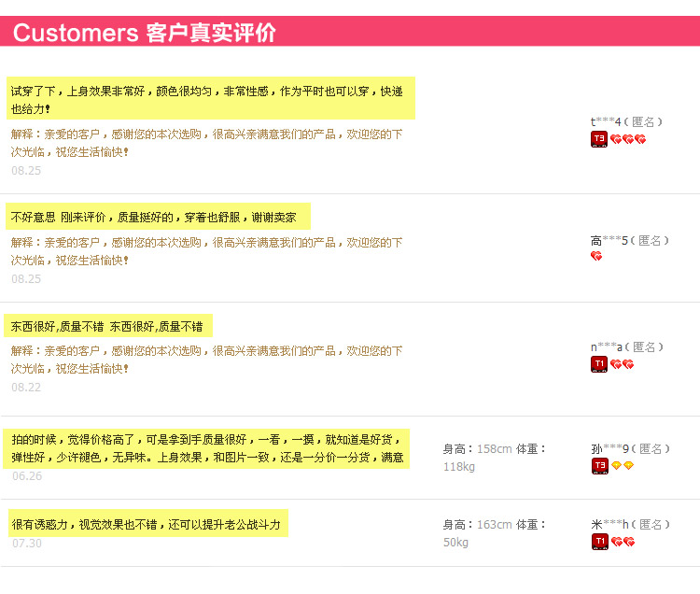The width and height of the screenshot is (700, 594).
Task: Click the red heart icon under 高***5
Action: point(596,256)
